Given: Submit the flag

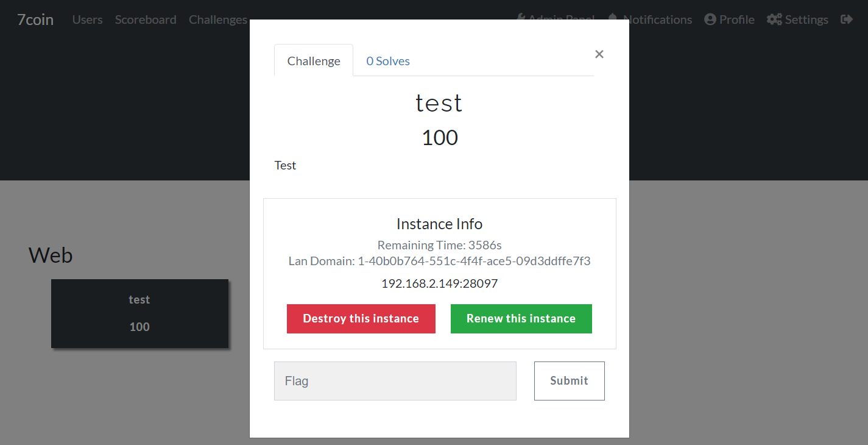Looking at the screenshot, I should (x=570, y=381).
